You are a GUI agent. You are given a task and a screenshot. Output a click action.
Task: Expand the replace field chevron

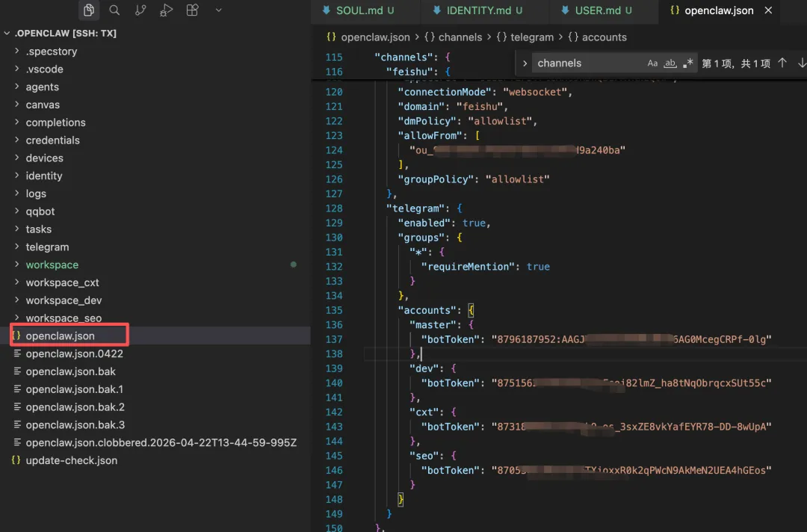point(525,64)
